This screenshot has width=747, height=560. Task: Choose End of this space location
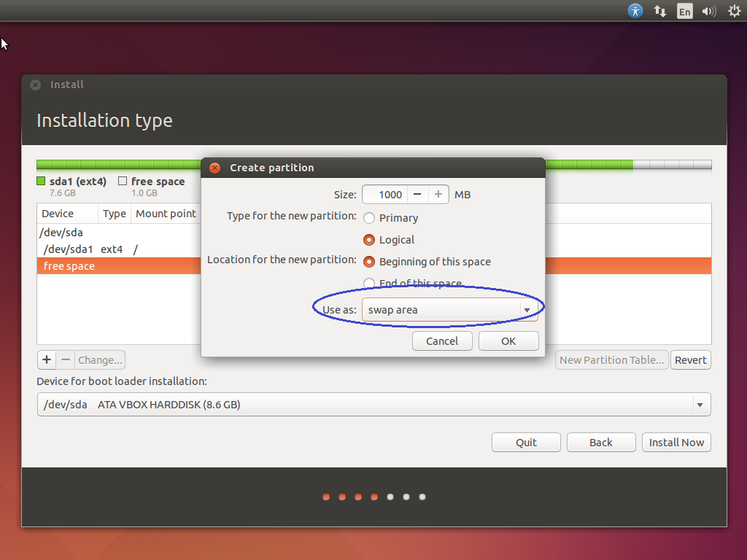point(369,284)
